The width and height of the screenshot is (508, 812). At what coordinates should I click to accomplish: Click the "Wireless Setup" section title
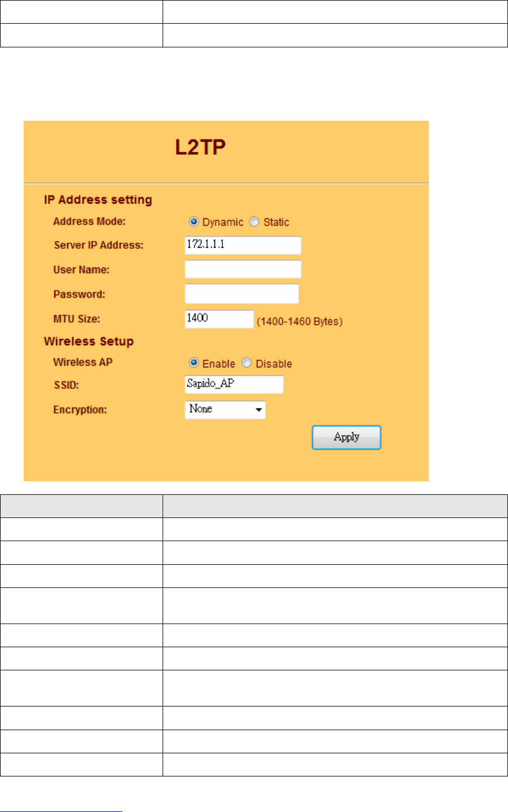click(89, 341)
